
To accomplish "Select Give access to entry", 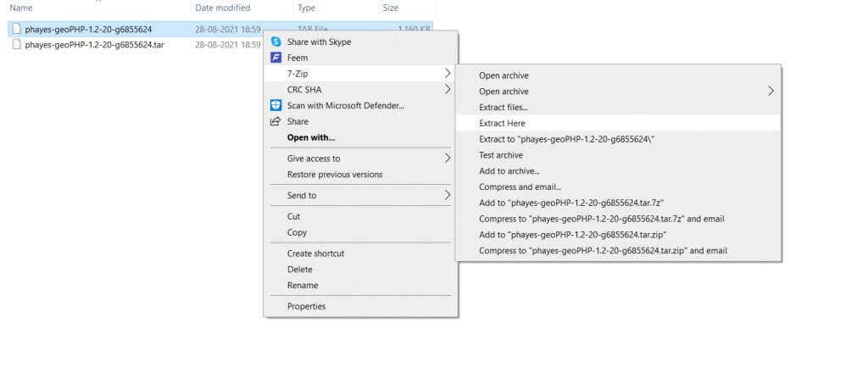I will point(361,159).
